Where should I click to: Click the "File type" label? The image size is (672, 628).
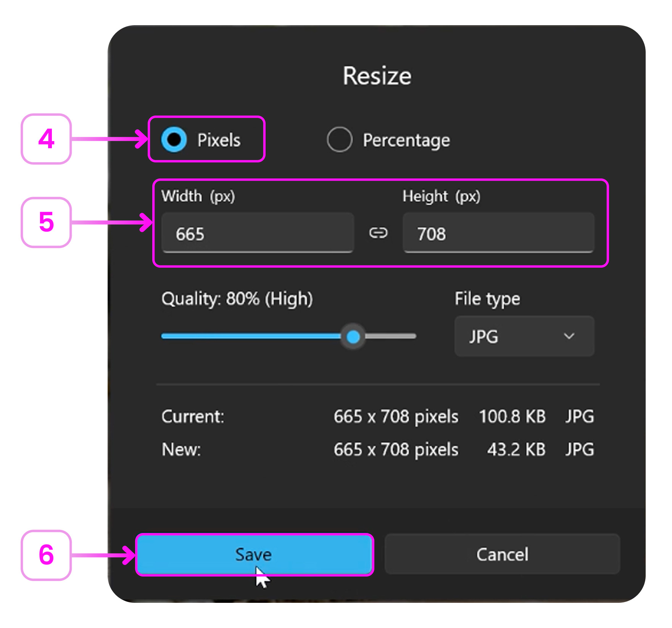[487, 299]
